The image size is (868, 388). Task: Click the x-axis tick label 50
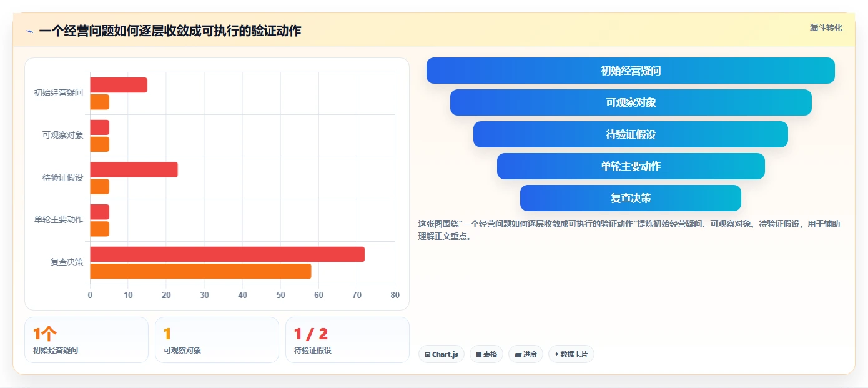pyautogui.click(x=280, y=295)
